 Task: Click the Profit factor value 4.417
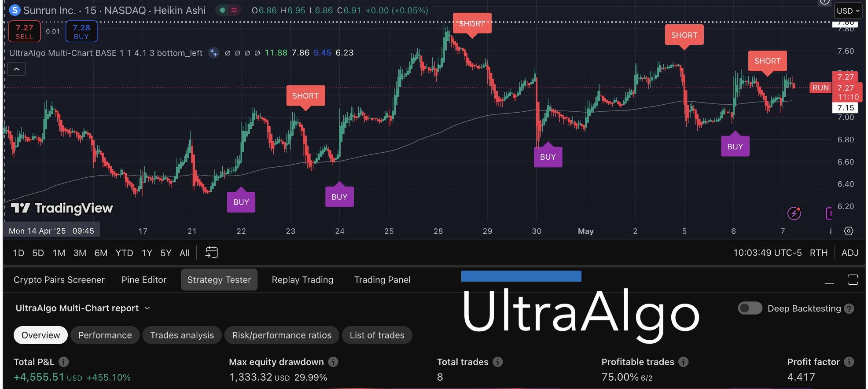coord(801,377)
